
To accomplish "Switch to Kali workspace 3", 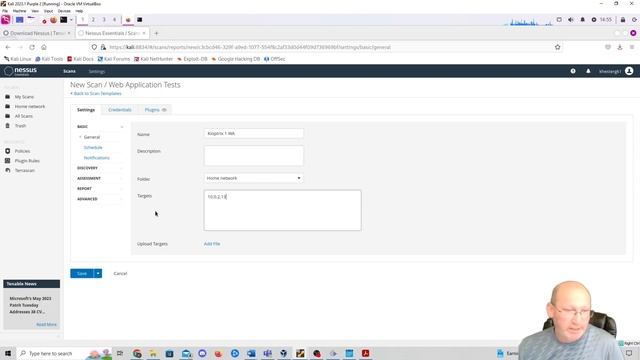I will (104, 20).
